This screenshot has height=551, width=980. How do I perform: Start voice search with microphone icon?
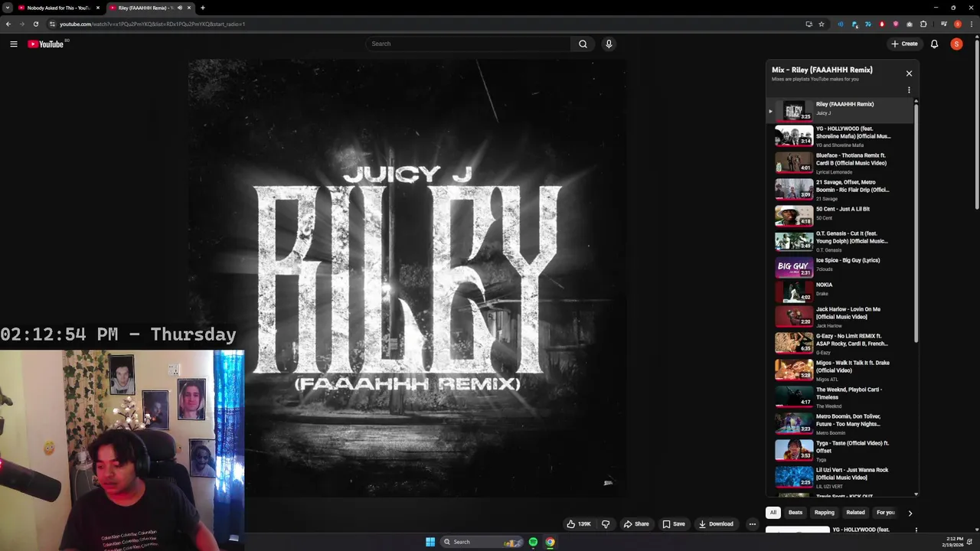click(x=609, y=44)
